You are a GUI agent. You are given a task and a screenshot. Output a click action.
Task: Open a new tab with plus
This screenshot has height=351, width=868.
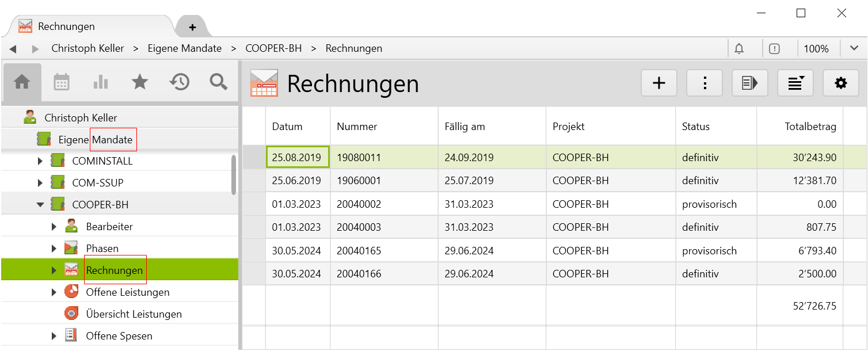tap(192, 27)
